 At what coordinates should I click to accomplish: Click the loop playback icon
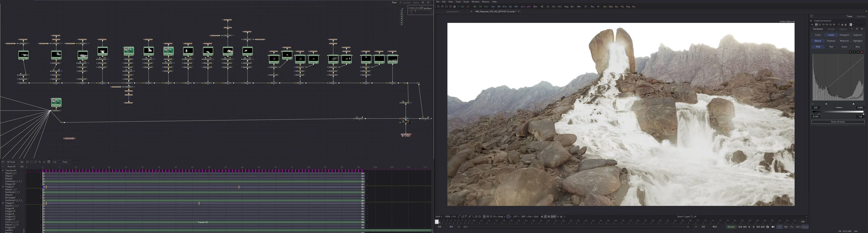pyautogui.click(x=768, y=227)
